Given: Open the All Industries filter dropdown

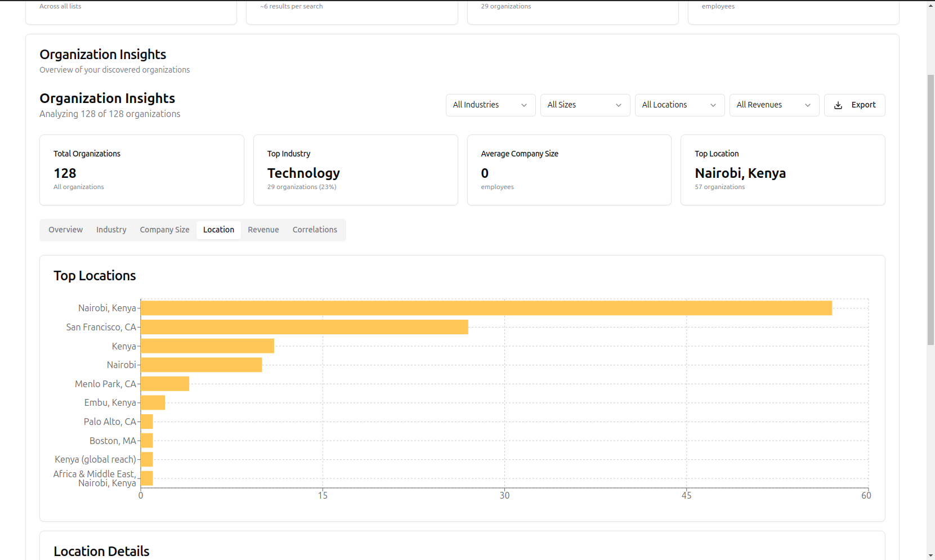Looking at the screenshot, I should pyautogui.click(x=491, y=105).
